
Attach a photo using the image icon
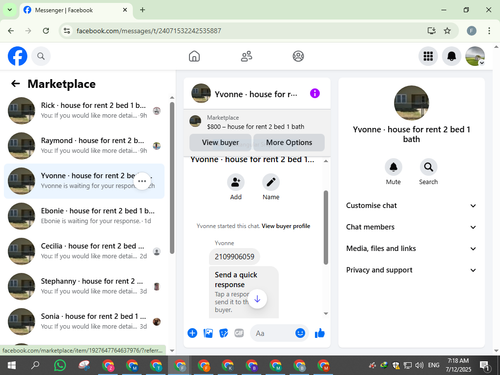pos(208,333)
